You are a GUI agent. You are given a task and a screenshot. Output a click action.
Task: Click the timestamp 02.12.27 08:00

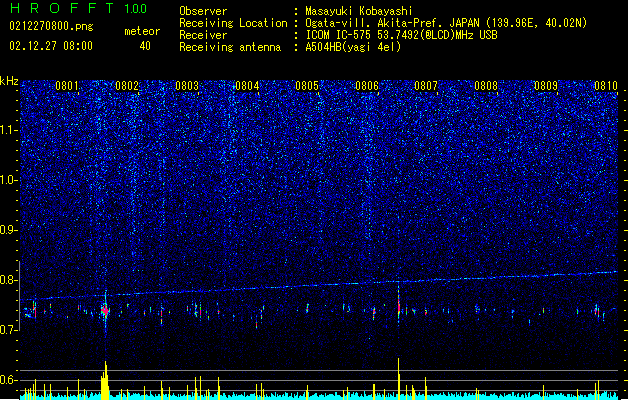[51, 46]
